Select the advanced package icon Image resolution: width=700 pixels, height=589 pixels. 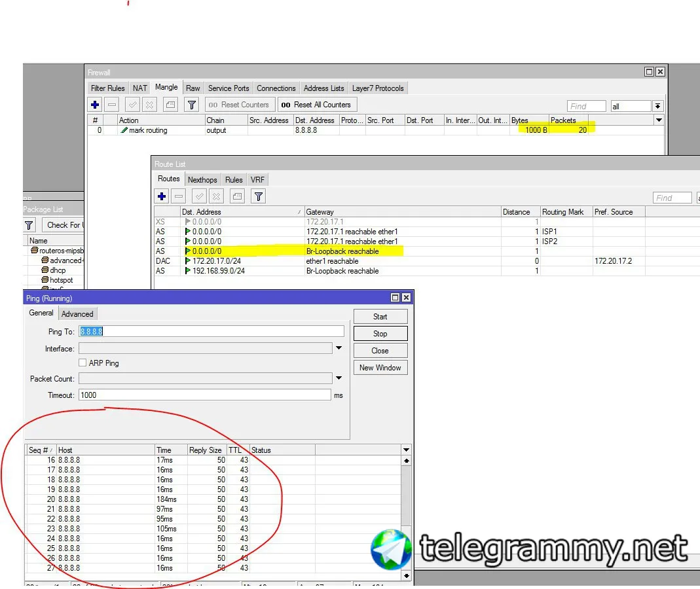(x=45, y=260)
